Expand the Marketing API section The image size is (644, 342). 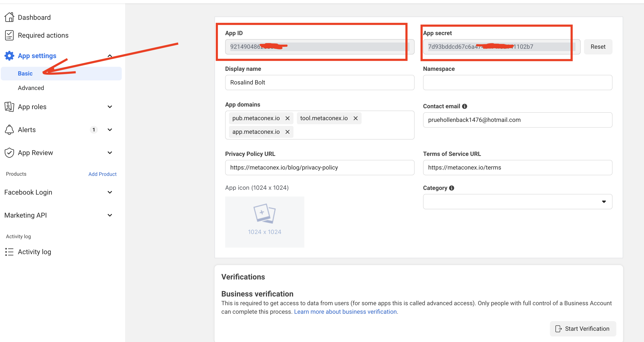(x=110, y=215)
